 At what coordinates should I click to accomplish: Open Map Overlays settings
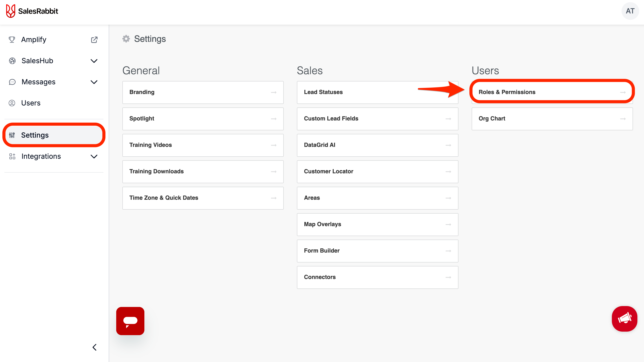(377, 224)
